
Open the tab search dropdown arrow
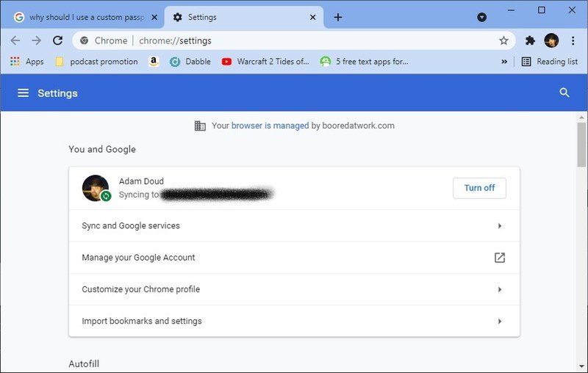(482, 17)
